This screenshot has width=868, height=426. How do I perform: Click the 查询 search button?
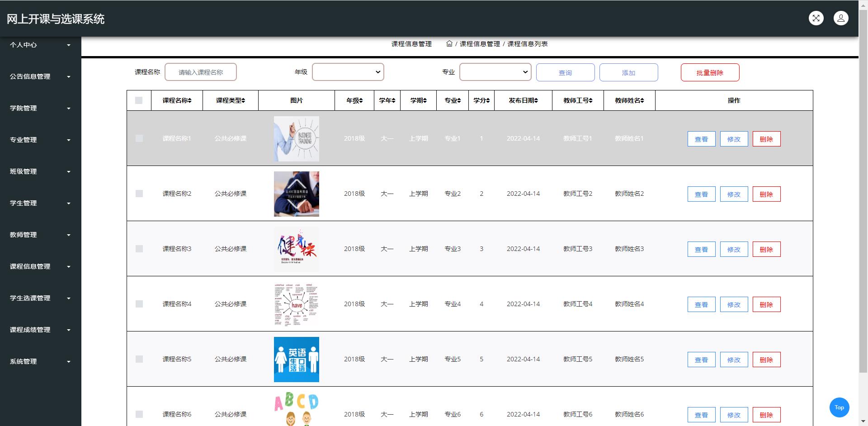tap(565, 72)
